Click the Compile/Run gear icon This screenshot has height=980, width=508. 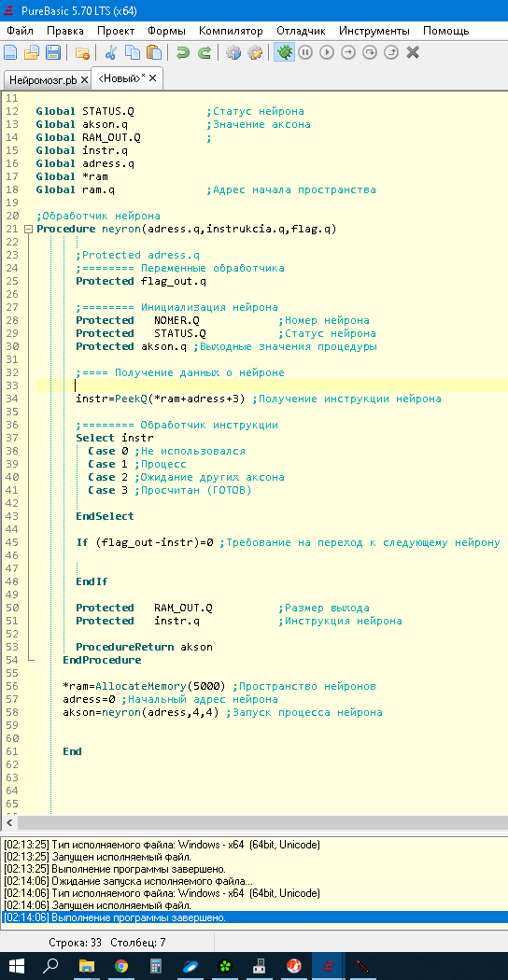click(233, 53)
